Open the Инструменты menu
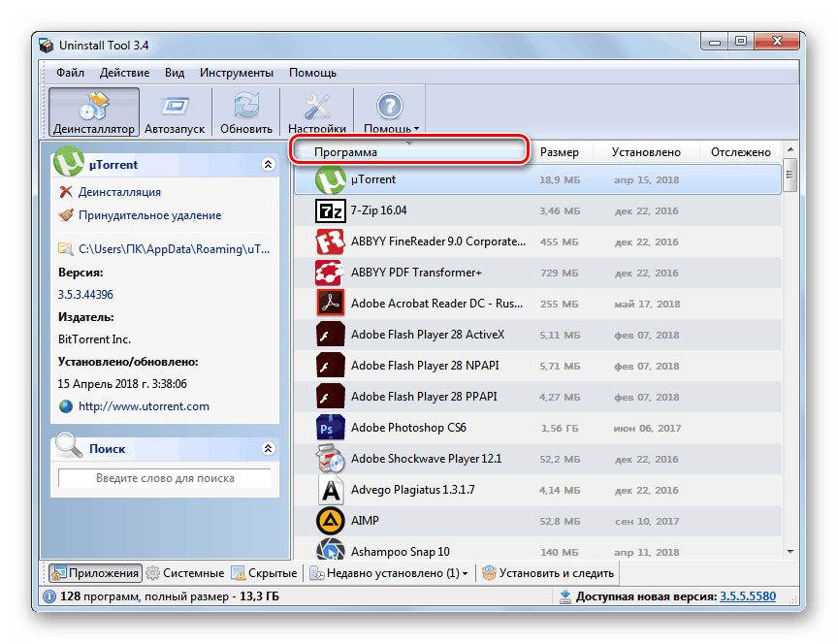The width and height of the screenshot is (838, 644). (x=237, y=72)
